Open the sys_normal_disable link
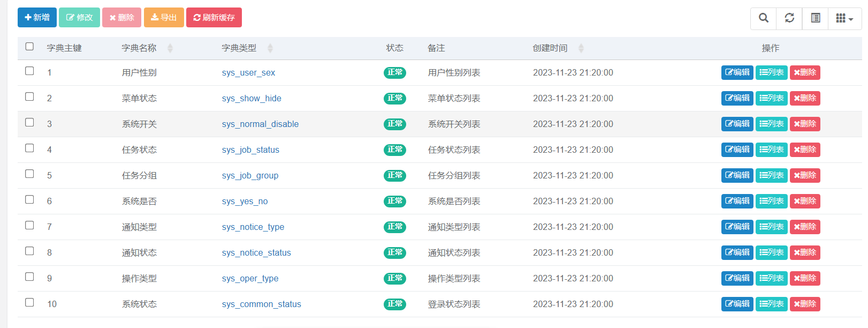The width and height of the screenshot is (868, 328). point(260,124)
